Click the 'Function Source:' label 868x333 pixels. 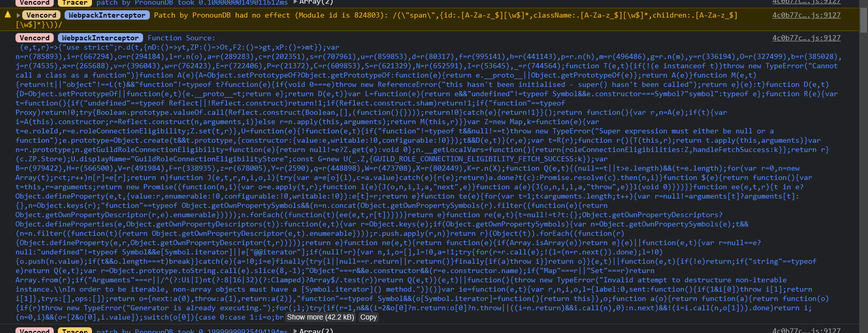coord(181,38)
